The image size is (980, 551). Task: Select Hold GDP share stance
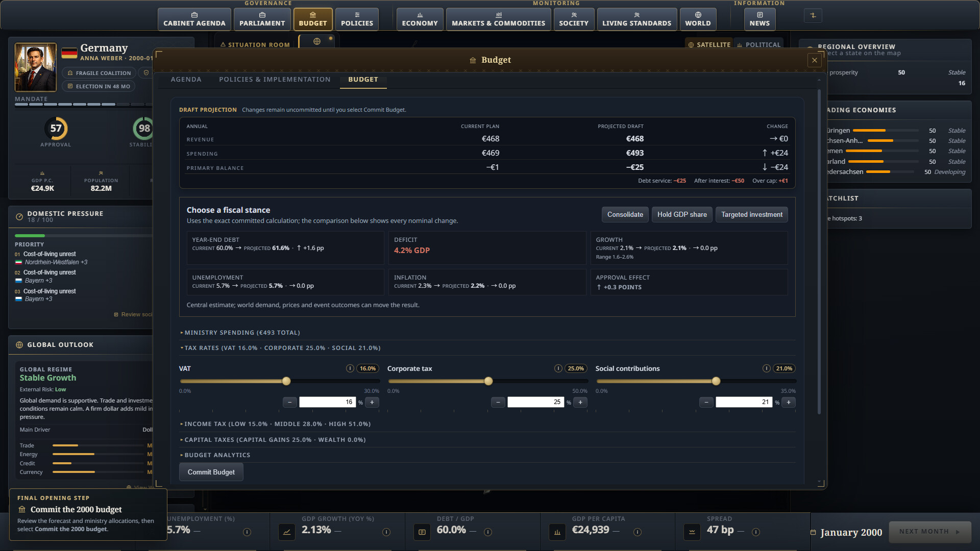[682, 215]
